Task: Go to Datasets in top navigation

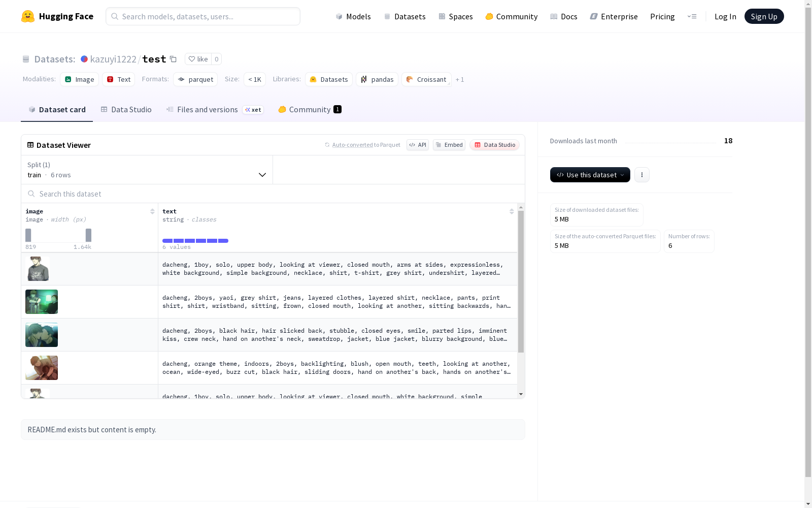Action: (x=404, y=16)
